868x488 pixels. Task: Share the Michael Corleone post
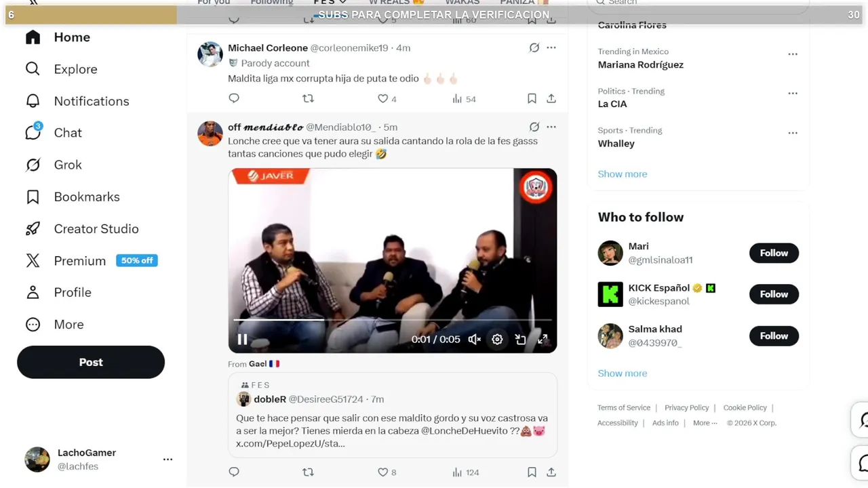point(551,99)
